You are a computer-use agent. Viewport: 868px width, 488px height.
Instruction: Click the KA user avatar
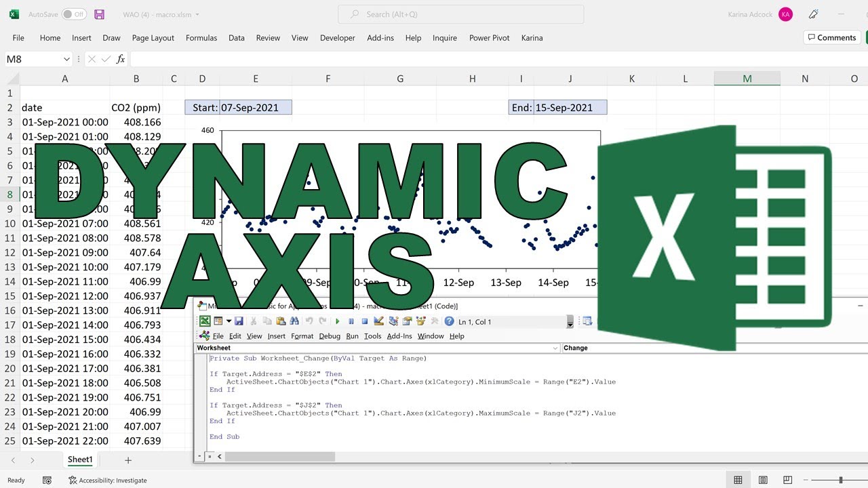click(x=785, y=14)
